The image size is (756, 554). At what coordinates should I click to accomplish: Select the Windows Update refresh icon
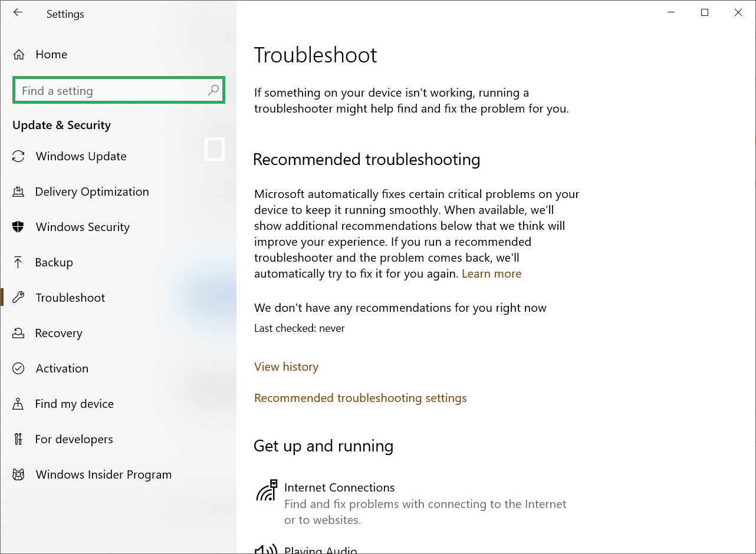(18, 156)
